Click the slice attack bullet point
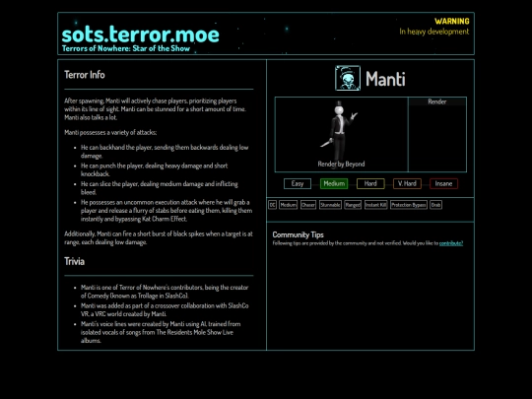 [160, 188]
